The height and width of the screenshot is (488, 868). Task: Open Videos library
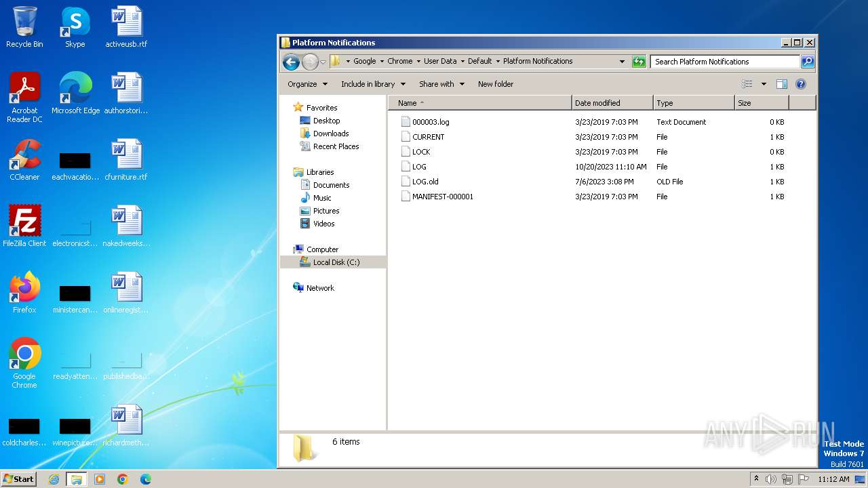pos(323,224)
